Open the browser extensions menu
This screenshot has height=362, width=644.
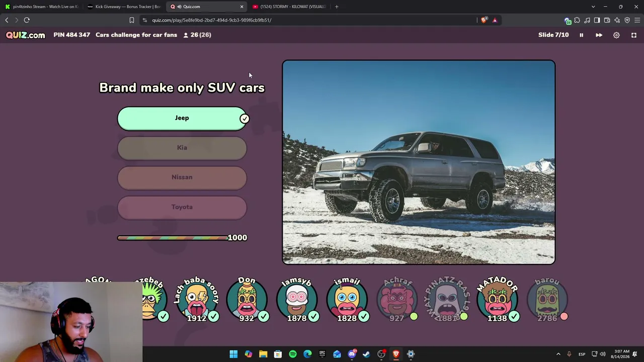tap(577, 20)
